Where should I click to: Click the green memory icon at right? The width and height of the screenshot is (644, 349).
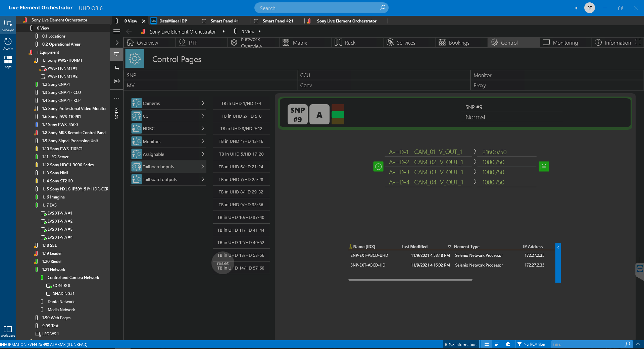coord(544,167)
